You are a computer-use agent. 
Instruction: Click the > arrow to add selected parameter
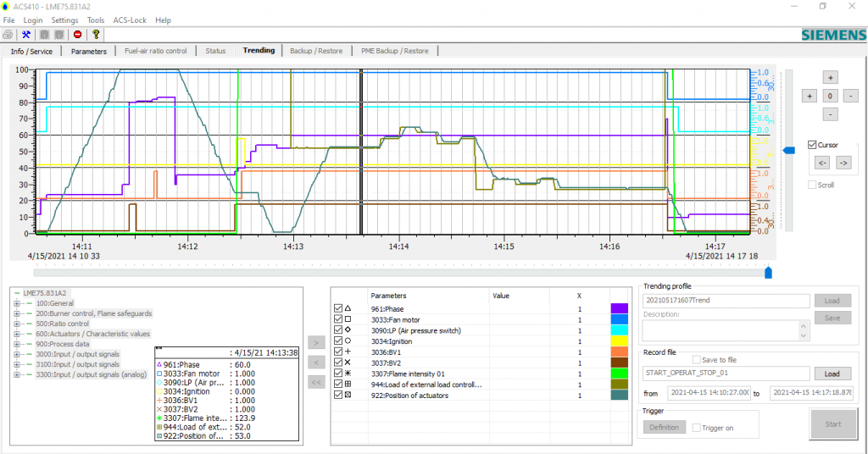pyautogui.click(x=314, y=343)
